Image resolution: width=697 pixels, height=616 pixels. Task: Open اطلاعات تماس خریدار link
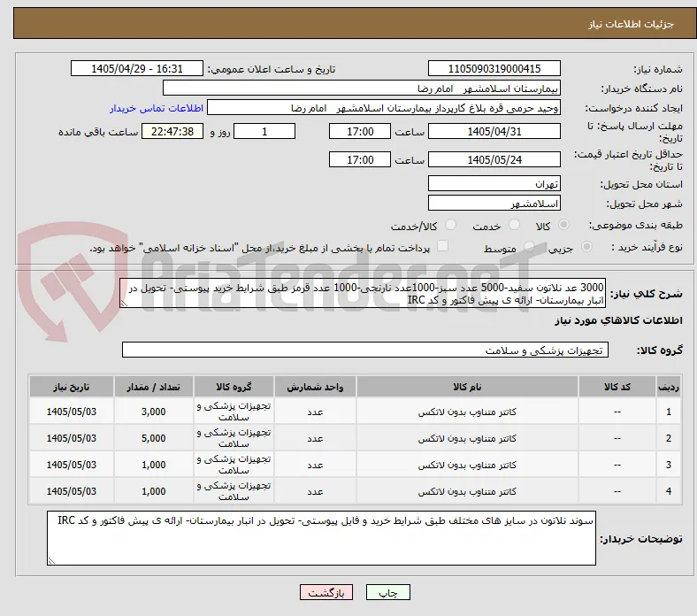(x=157, y=108)
